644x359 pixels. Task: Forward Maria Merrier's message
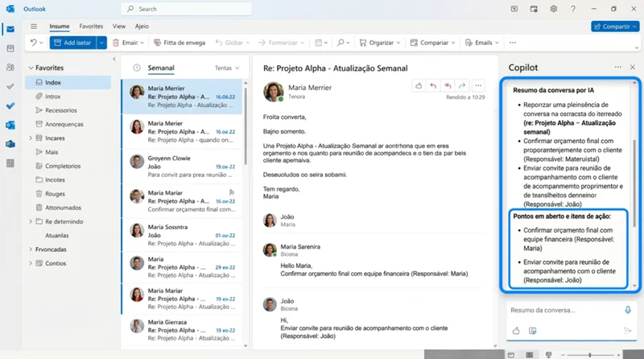tap(462, 85)
